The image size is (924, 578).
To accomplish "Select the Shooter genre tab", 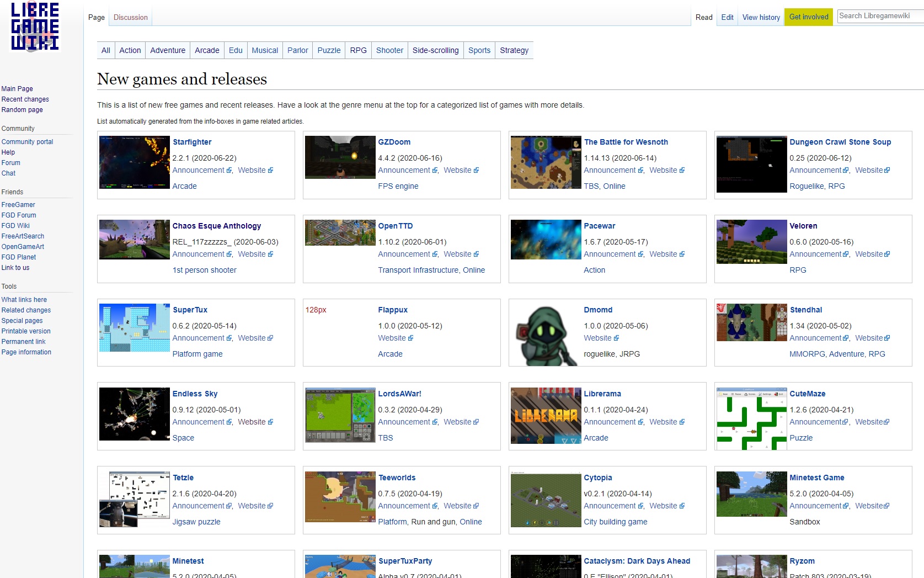I will (x=389, y=50).
